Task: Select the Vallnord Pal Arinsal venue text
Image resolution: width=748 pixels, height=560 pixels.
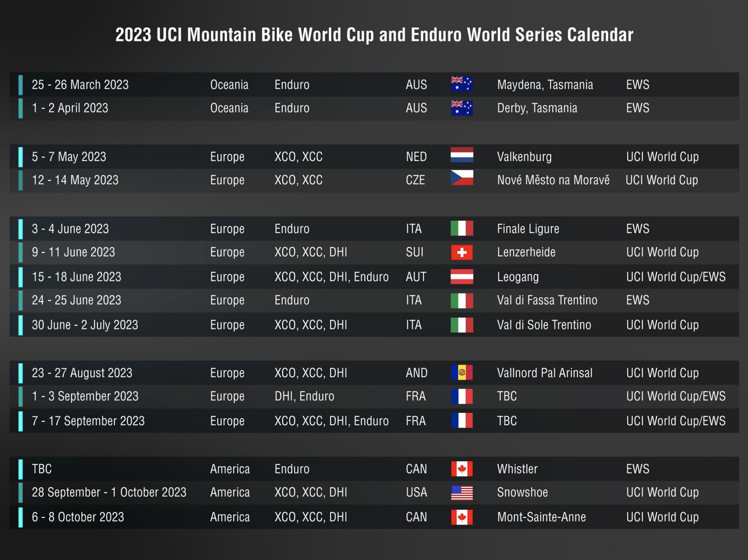Action: click(x=545, y=373)
